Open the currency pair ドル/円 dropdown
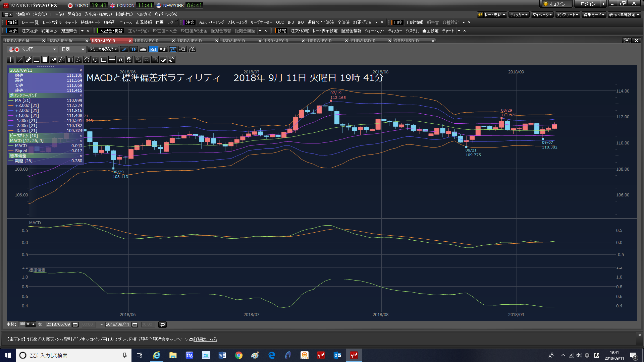 pyautogui.click(x=32, y=49)
